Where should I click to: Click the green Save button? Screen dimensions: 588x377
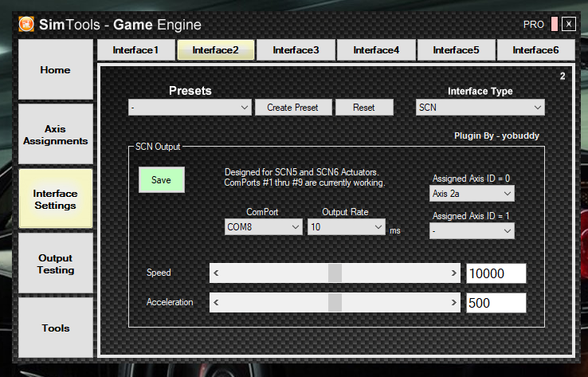coord(162,180)
